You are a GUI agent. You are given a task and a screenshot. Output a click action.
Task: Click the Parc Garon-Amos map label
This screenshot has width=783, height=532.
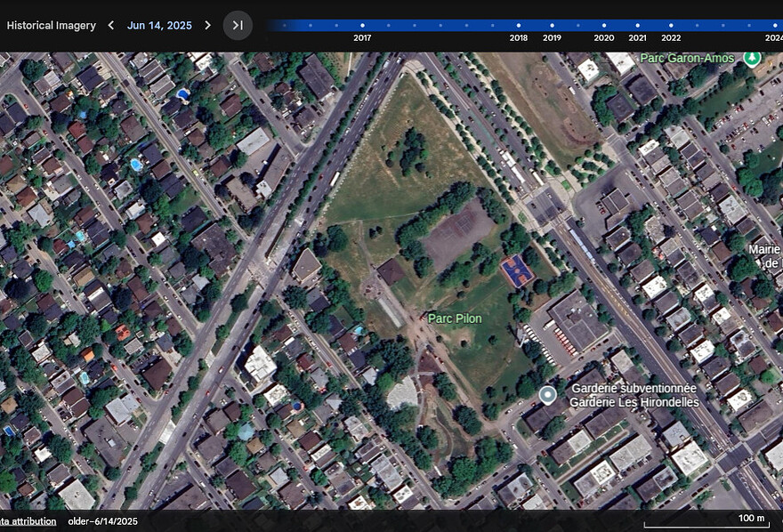(687, 59)
